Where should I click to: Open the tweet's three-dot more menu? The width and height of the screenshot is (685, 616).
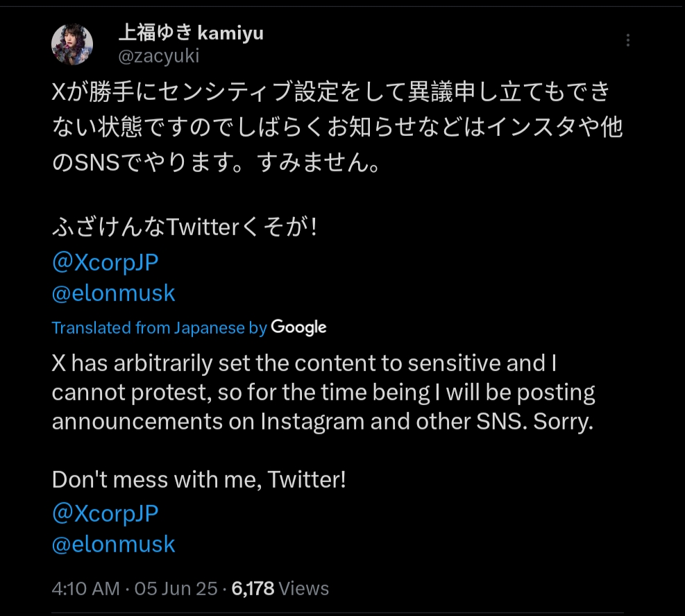point(628,41)
